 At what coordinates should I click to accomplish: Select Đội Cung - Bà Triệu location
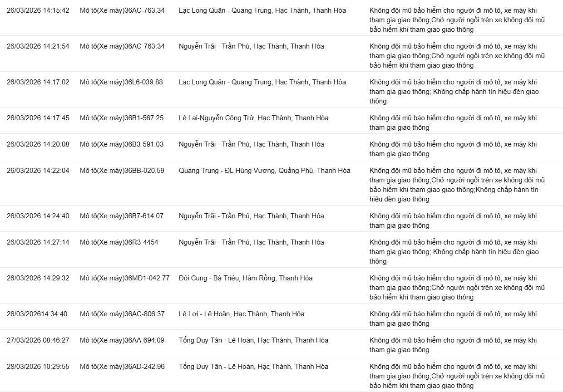tap(246, 278)
